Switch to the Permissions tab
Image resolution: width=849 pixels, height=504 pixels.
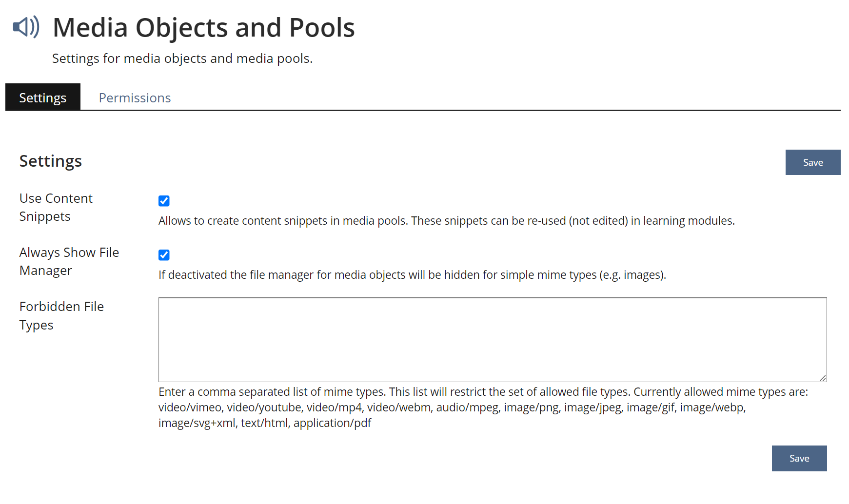point(135,98)
